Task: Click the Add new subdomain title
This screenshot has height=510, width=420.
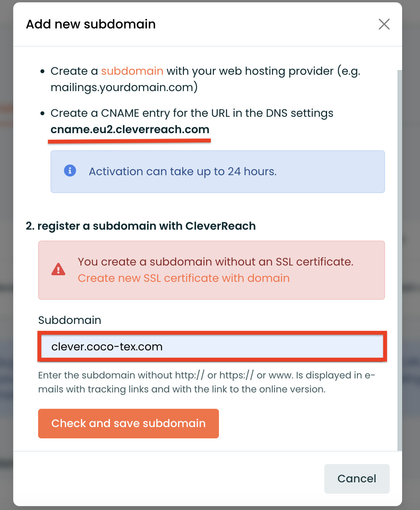Action: pos(91,24)
